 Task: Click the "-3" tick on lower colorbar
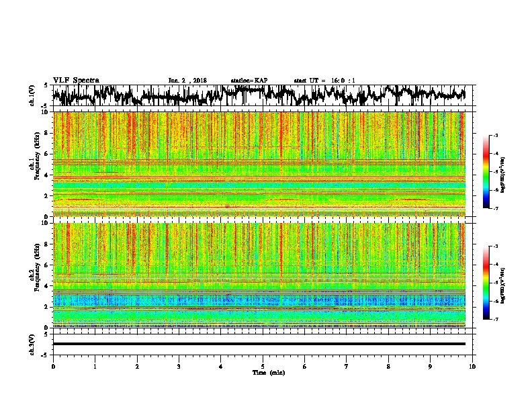click(x=496, y=246)
